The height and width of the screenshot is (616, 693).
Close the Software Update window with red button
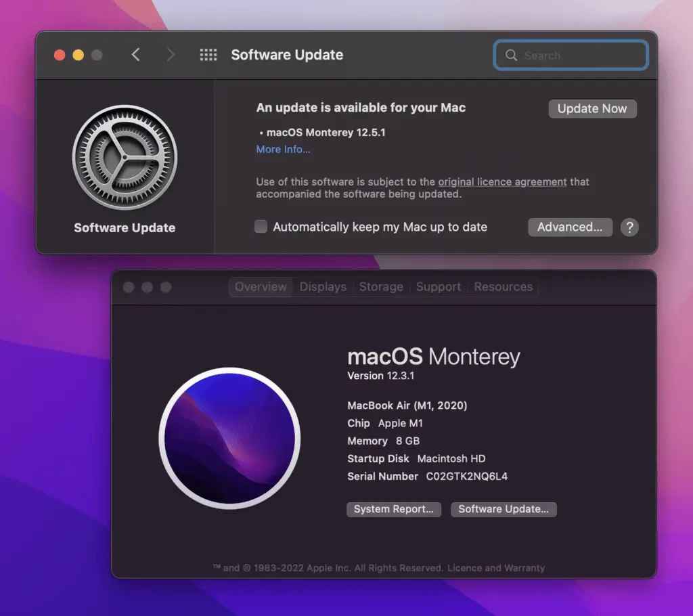pos(60,55)
